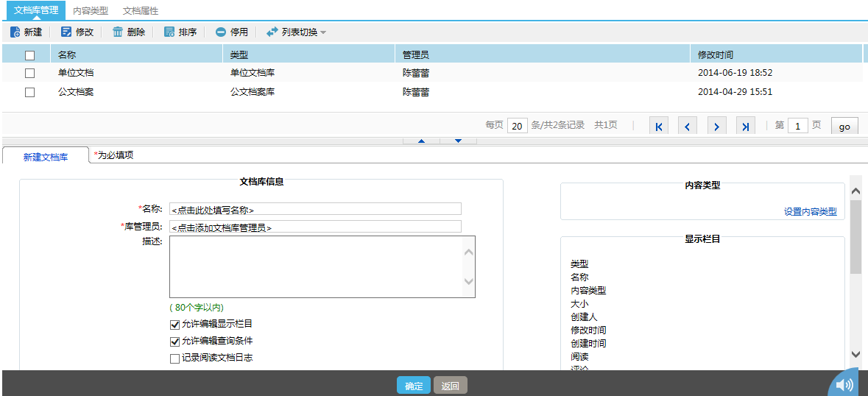Go to the next page of records
The height and width of the screenshot is (396, 868).
[x=717, y=127]
